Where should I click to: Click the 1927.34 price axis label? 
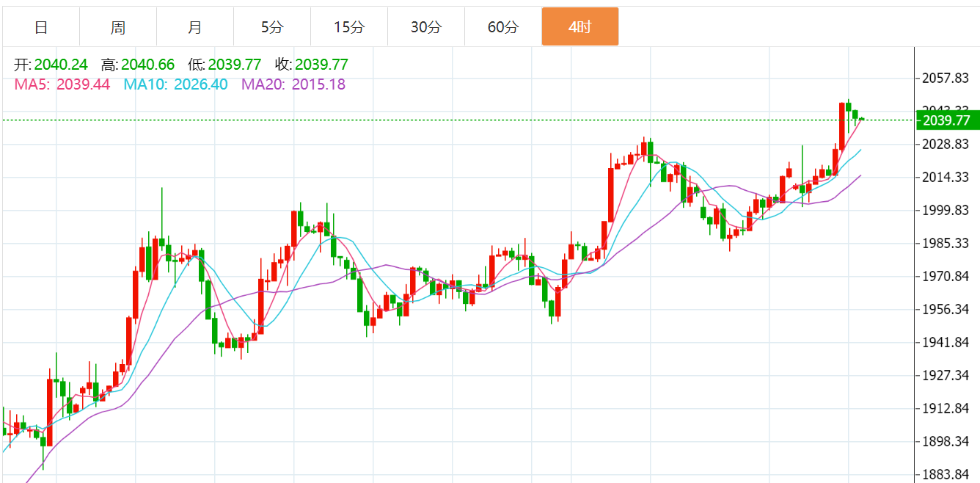pyautogui.click(x=947, y=375)
